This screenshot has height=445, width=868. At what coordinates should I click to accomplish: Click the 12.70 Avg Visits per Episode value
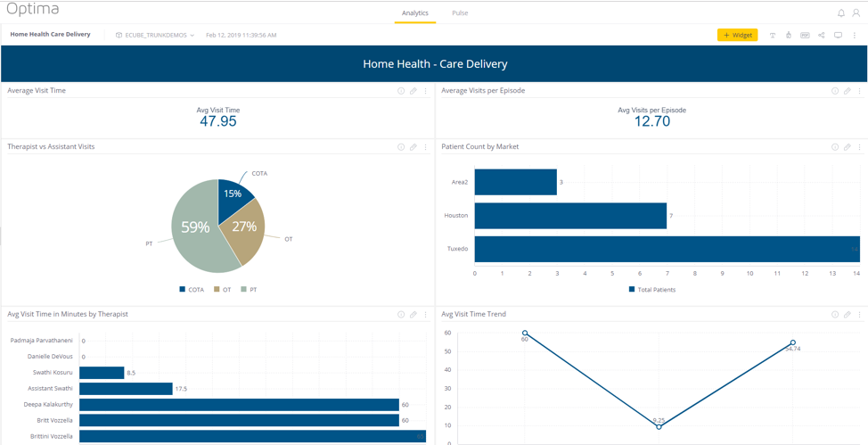click(x=652, y=121)
